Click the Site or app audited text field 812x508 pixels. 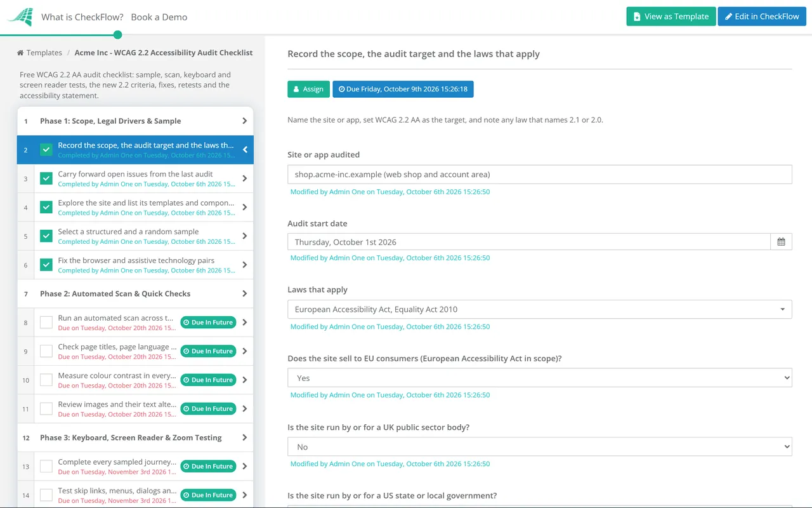coord(540,175)
